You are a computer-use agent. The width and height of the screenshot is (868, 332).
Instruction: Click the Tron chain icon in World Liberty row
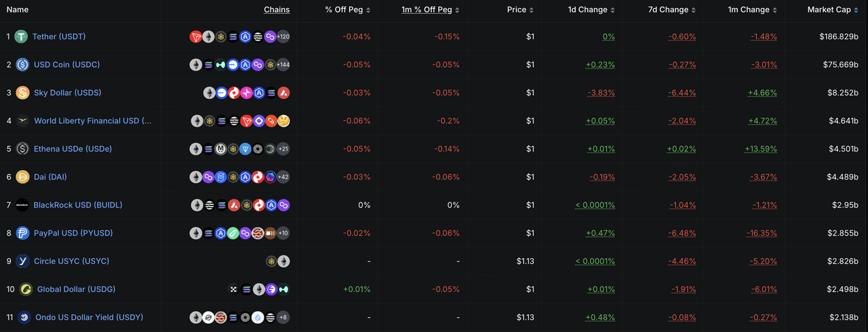(x=246, y=121)
